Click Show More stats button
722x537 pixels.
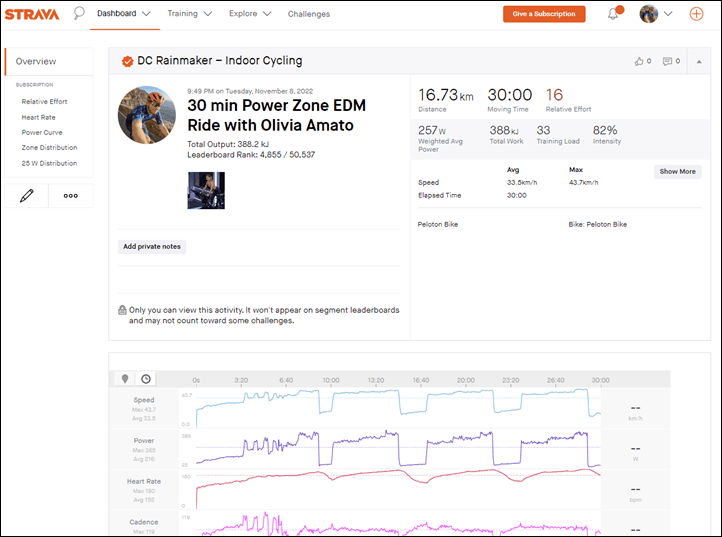click(677, 171)
